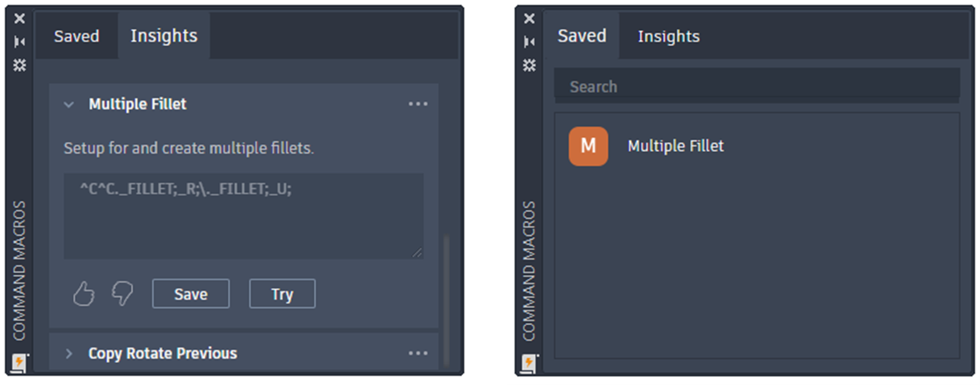This screenshot has height=385, width=980.
Task: Open Copy Rotate Previous more options menu
Action: 418,353
